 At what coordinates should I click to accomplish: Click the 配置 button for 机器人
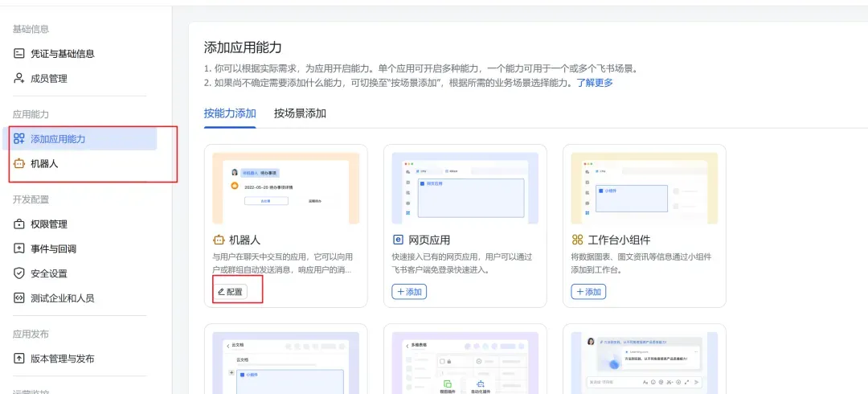pyautogui.click(x=231, y=292)
